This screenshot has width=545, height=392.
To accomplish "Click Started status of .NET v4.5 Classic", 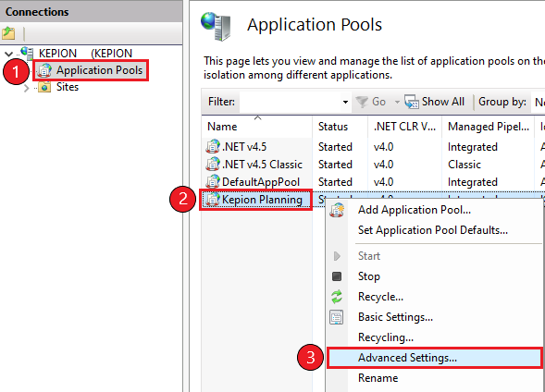I will click(335, 165).
